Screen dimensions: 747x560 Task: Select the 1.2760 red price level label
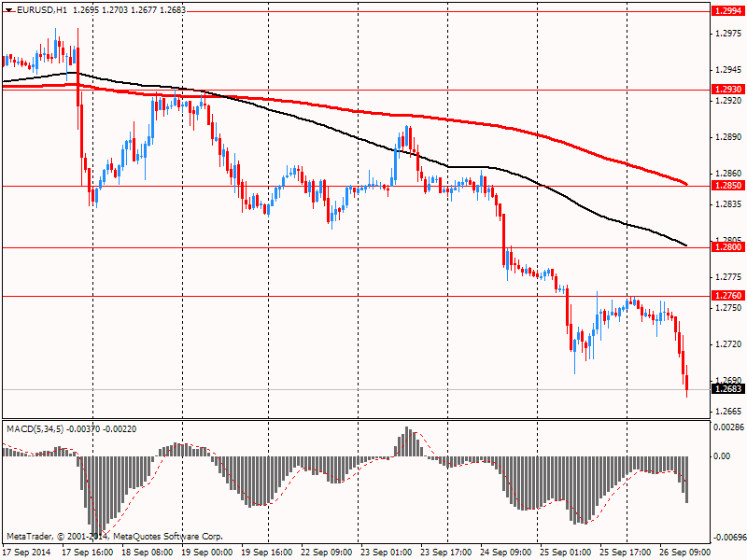click(728, 296)
